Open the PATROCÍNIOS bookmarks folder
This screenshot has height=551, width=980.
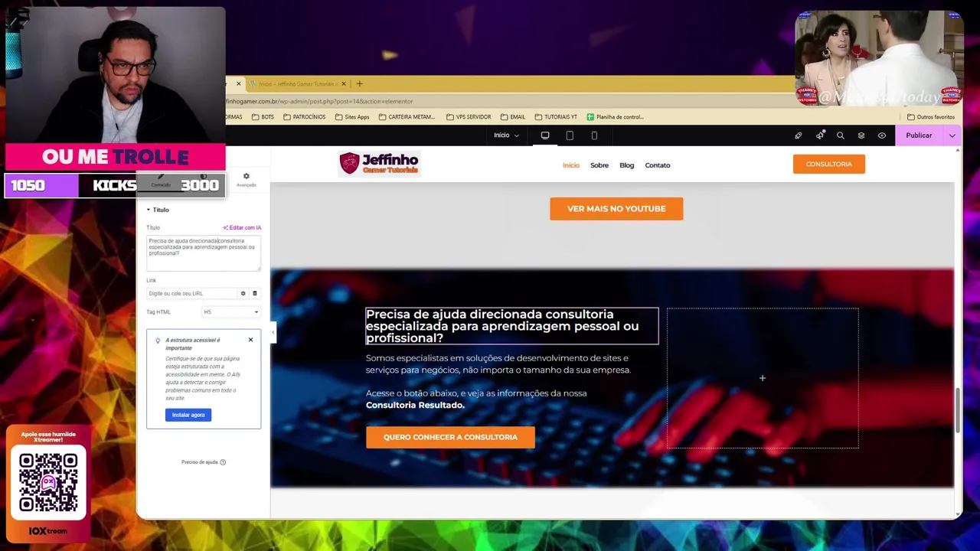(x=304, y=117)
